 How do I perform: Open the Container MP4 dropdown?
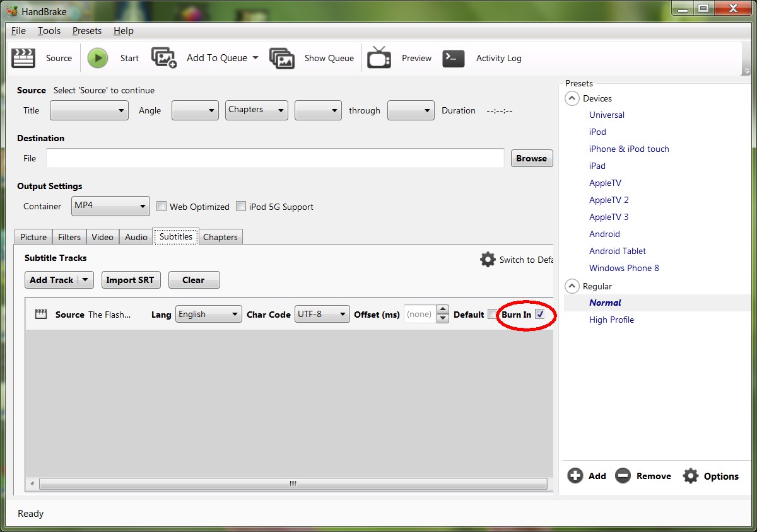click(x=110, y=206)
